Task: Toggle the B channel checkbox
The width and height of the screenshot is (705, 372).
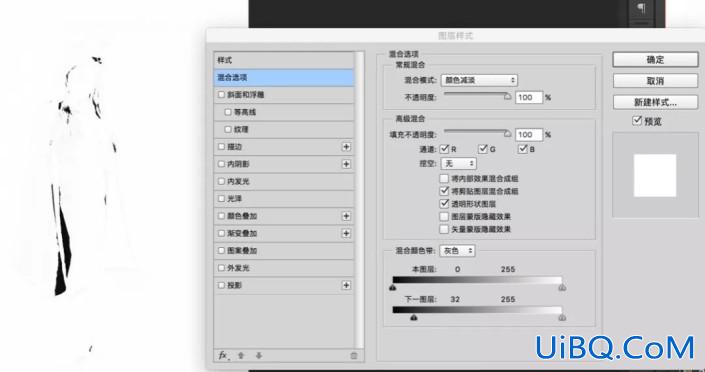Action: [x=523, y=149]
